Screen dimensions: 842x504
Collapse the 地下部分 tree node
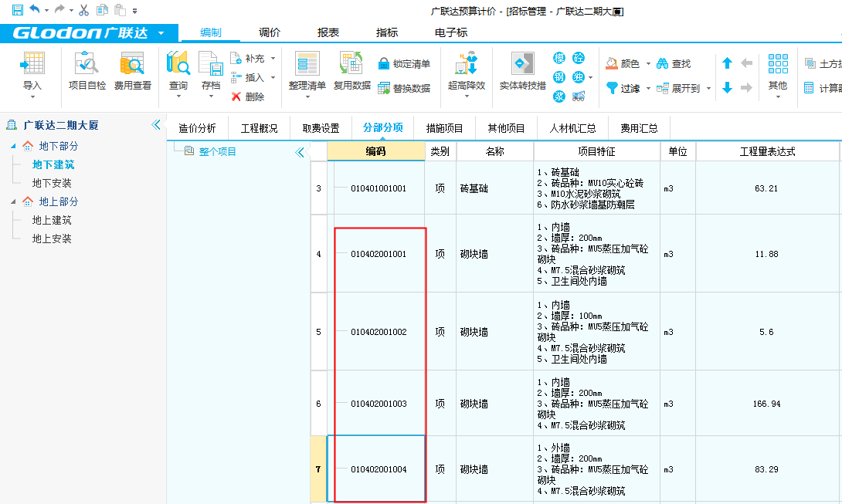(x=13, y=146)
